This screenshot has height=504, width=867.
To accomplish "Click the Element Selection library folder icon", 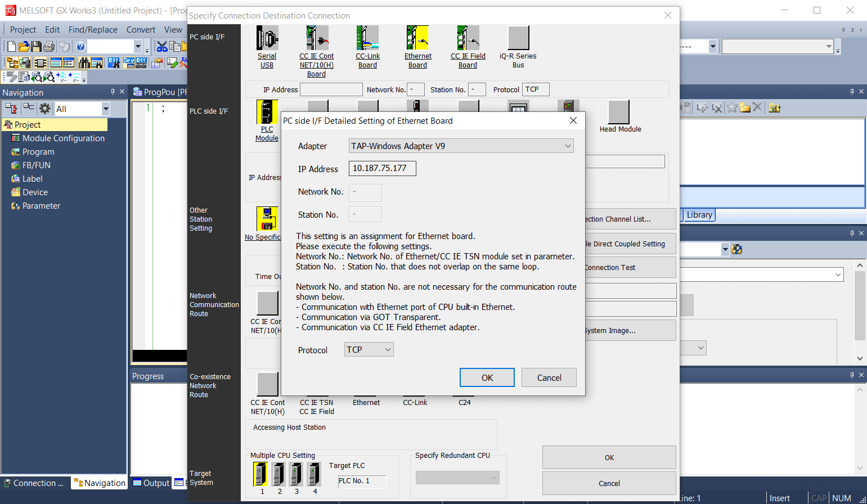I will pos(774,107).
